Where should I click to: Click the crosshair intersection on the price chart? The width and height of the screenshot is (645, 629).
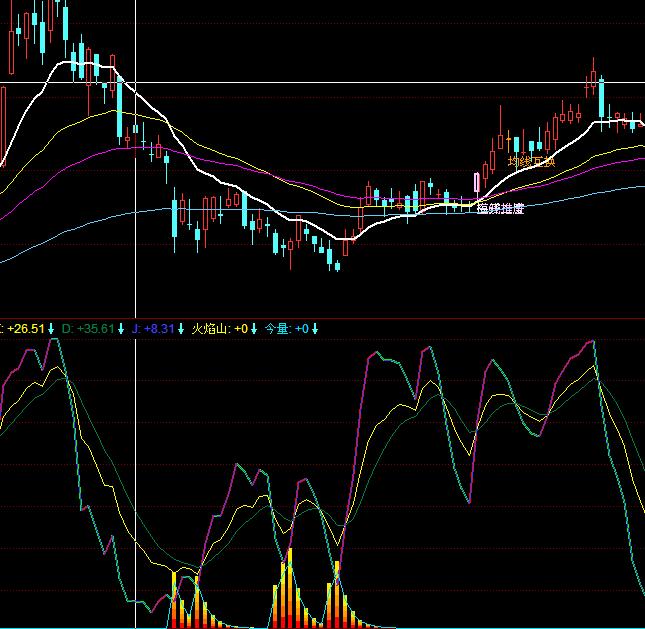[x=135, y=82]
